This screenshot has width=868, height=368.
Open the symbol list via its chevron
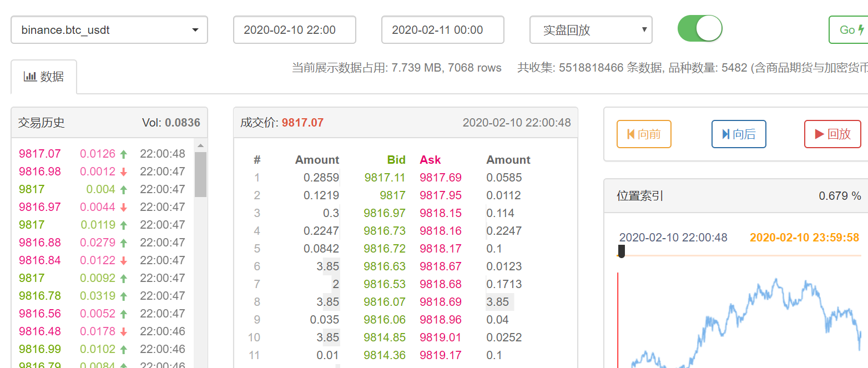[195, 30]
